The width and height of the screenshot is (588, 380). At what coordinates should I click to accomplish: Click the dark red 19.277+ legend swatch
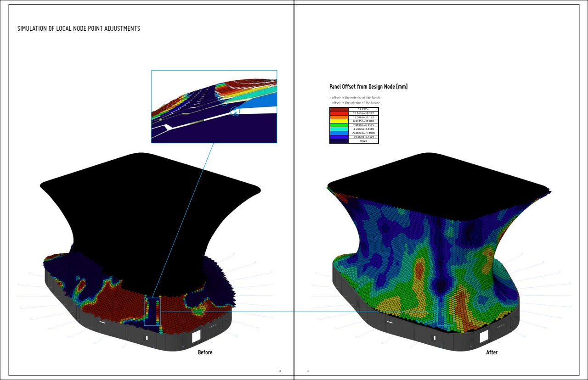tap(339, 109)
